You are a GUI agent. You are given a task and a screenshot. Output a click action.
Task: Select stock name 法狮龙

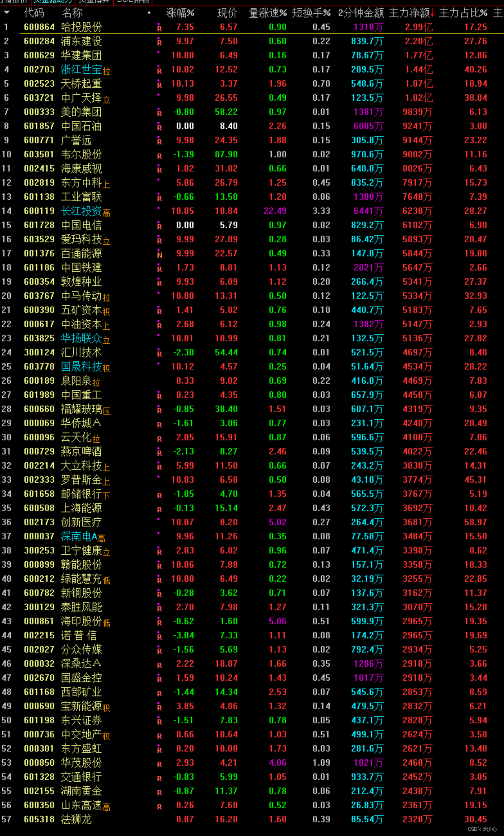(x=76, y=819)
